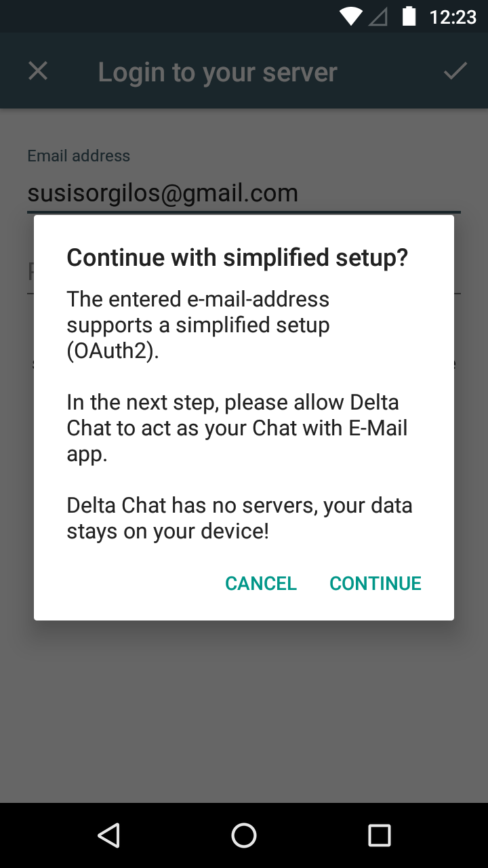Viewport: 488px width, 868px height.
Task: Tap the "Delta Chat has no servers" message
Action: [239, 518]
